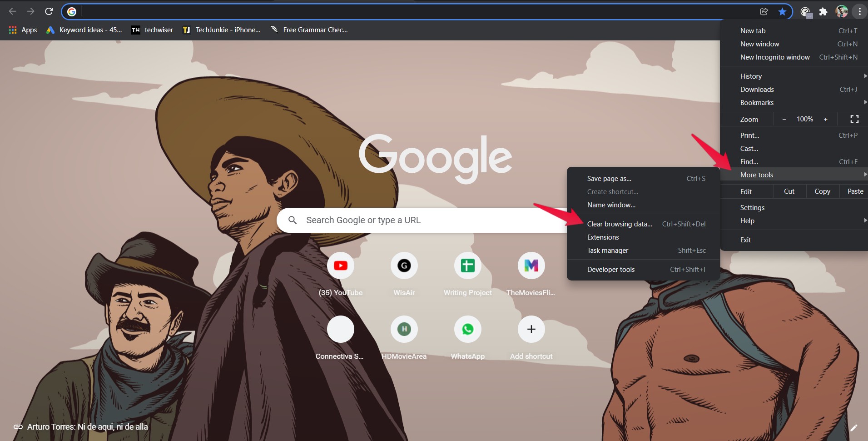Click the browser Forward arrow
Screen dimensions: 868x441
pos(30,11)
